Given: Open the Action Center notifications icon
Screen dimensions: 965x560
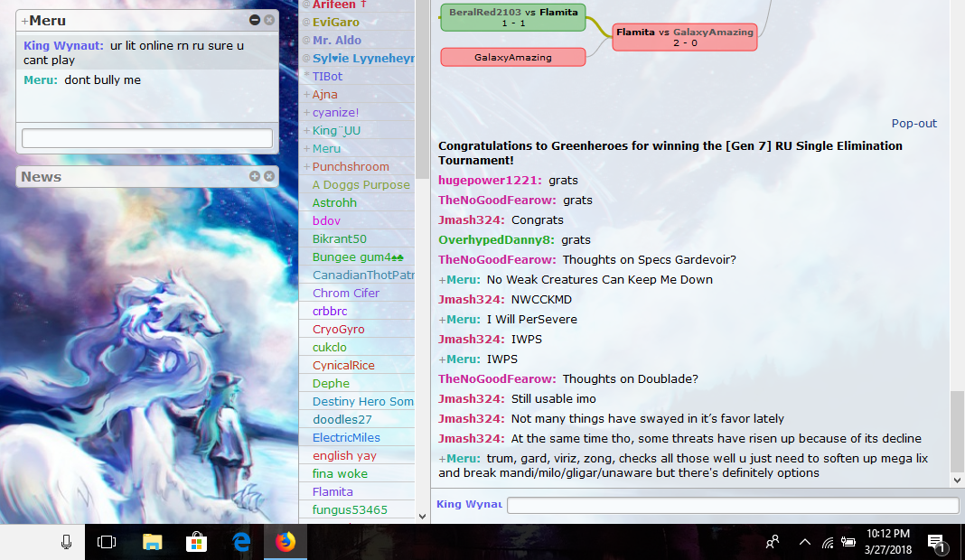Looking at the screenshot, I should (x=937, y=543).
